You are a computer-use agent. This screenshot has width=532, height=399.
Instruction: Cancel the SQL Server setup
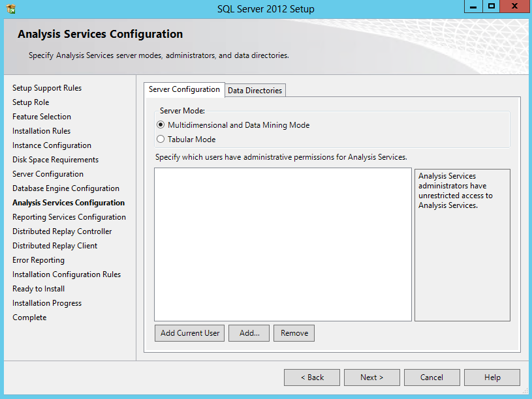[432, 377]
